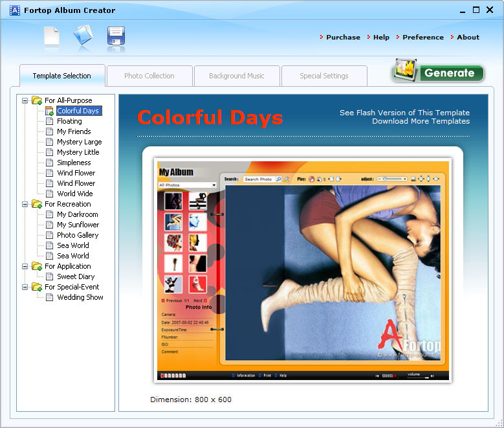Select the Photo Gallery template
This screenshot has height=428, width=504.
click(x=78, y=235)
